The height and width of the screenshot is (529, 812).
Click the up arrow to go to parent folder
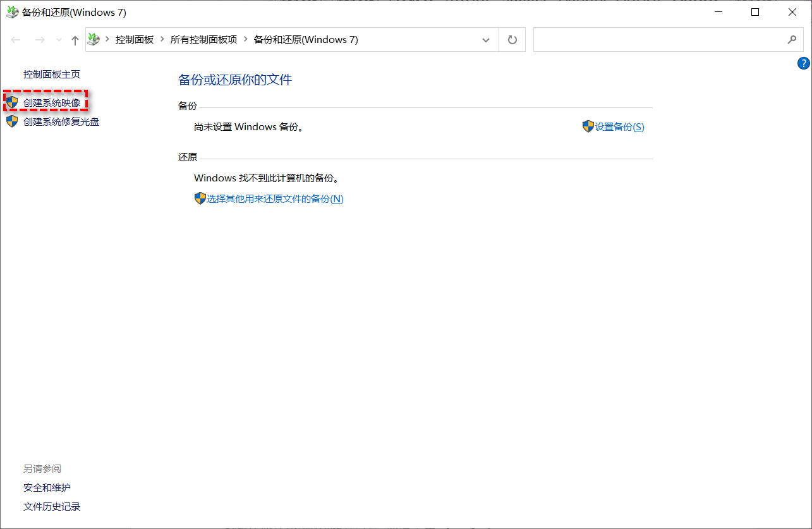[x=74, y=39]
